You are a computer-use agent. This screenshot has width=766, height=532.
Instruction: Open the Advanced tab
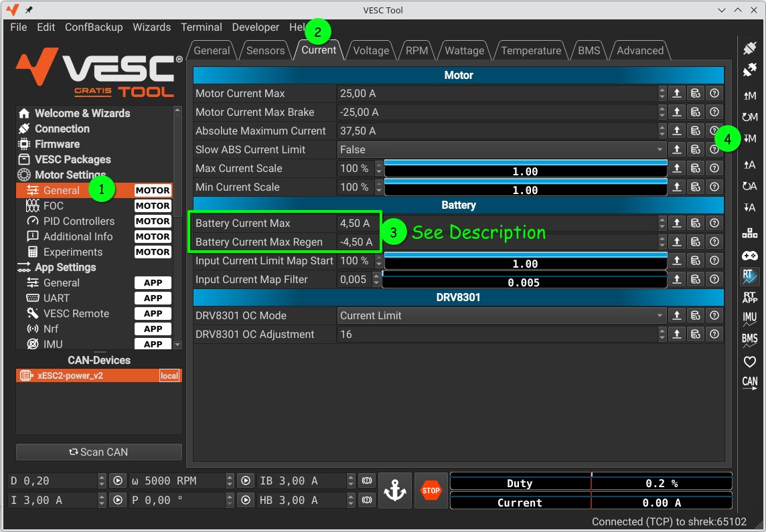(640, 50)
